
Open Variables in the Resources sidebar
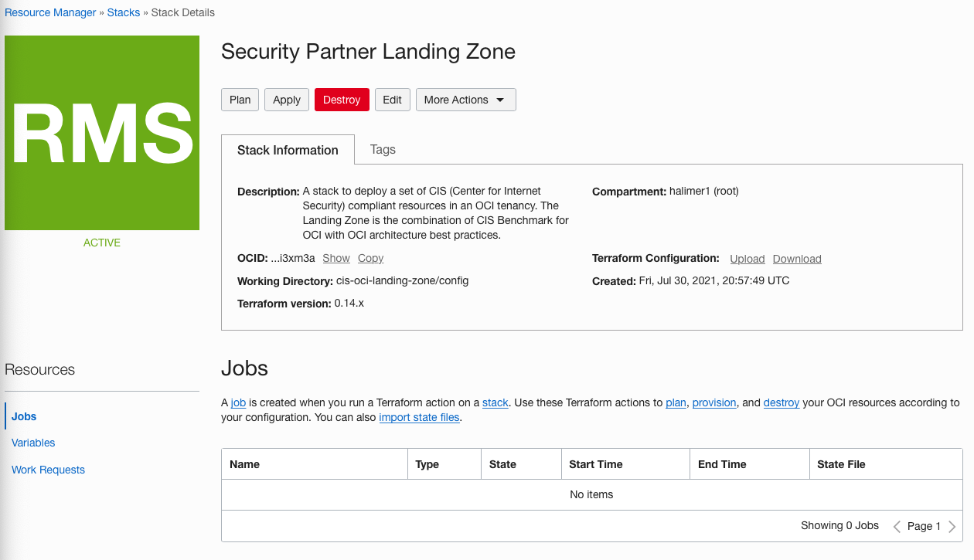click(x=33, y=443)
